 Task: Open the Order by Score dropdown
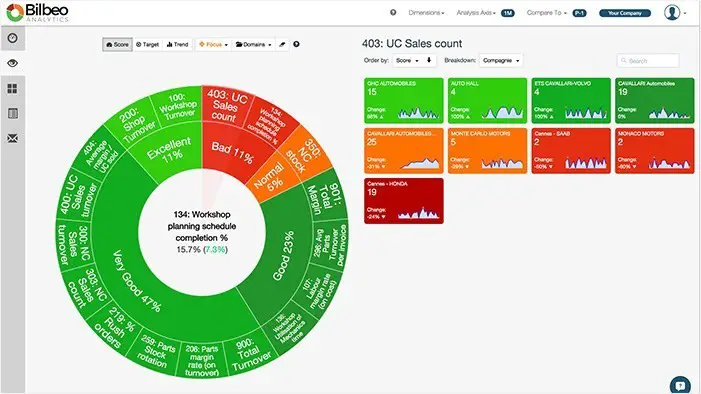point(407,60)
